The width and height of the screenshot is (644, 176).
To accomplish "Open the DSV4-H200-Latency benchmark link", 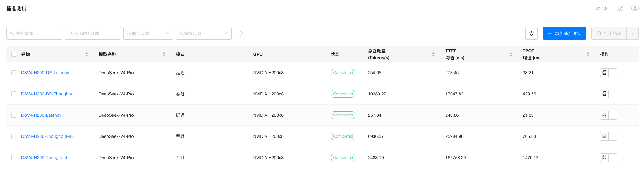I will pyautogui.click(x=41, y=115).
